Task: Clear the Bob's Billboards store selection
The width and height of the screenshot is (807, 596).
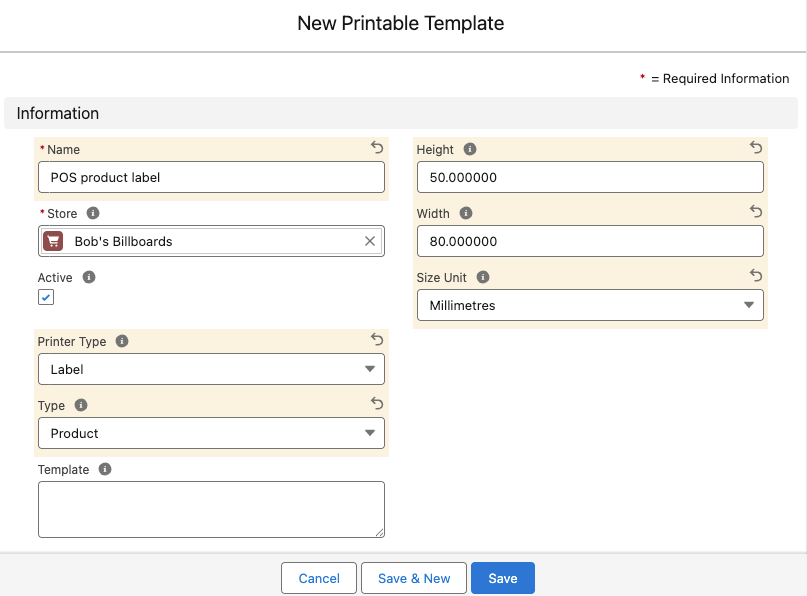Action: click(369, 240)
